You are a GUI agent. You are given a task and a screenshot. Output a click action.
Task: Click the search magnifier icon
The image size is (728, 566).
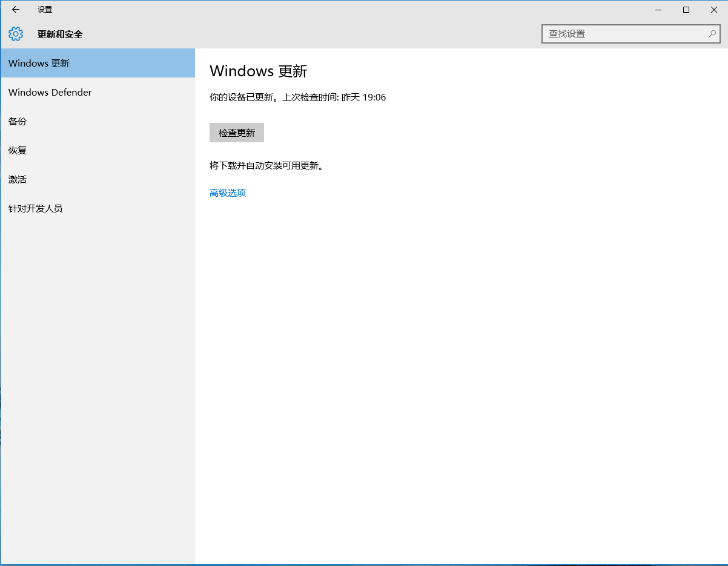click(712, 34)
